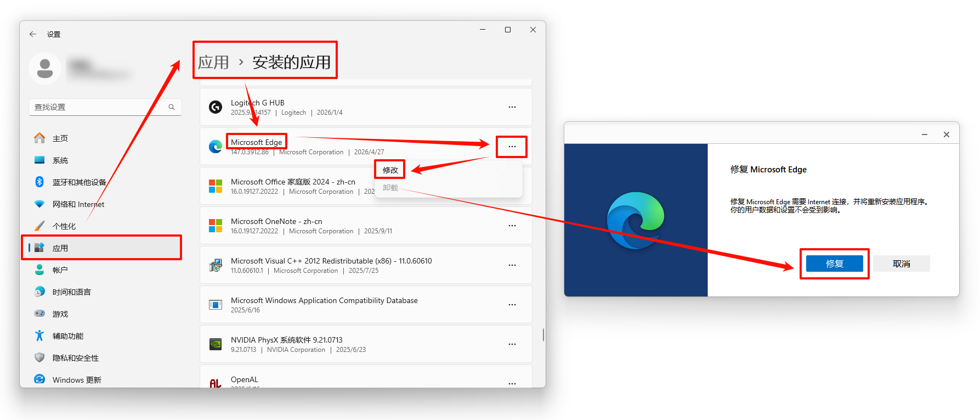Open more options for Microsoft Edge
The height and width of the screenshot is (420, 980).
[512, 147]
